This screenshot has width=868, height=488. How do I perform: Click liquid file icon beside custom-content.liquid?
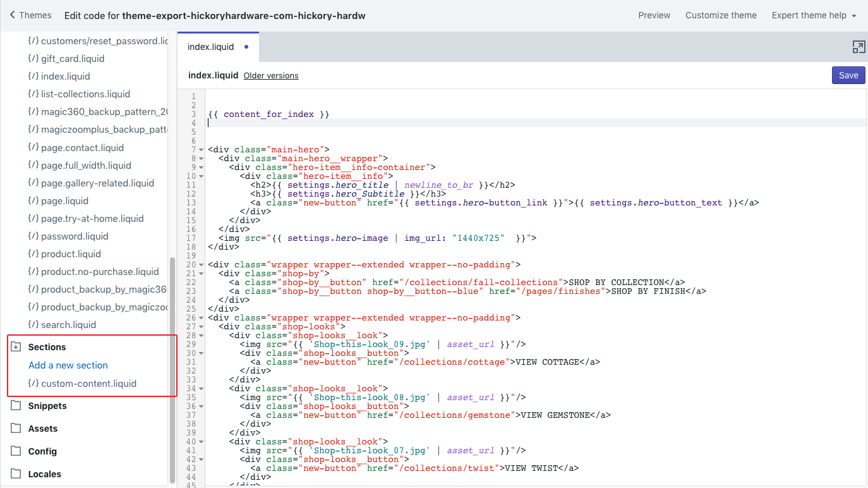33,383
